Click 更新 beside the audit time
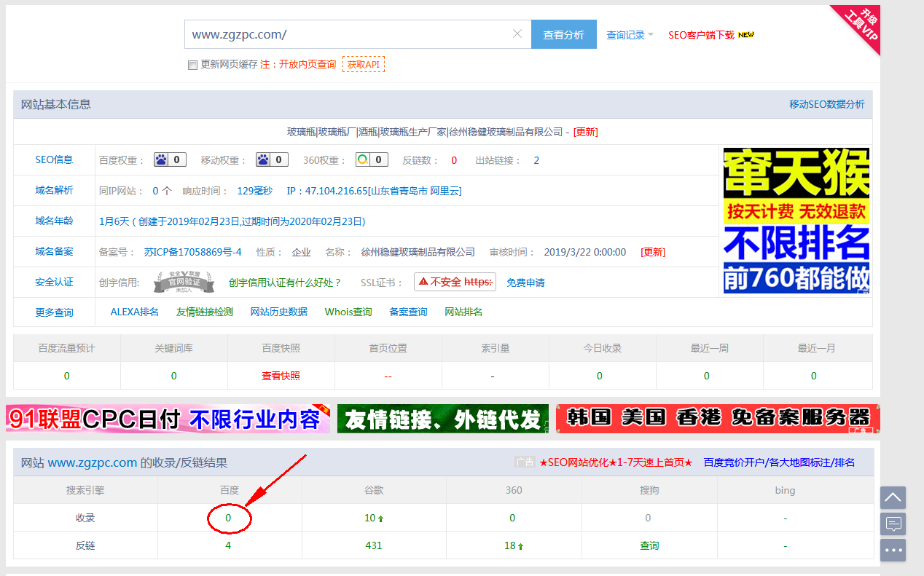Image resolution: width=924 pixels, height=576 pixels. [653, 252]
